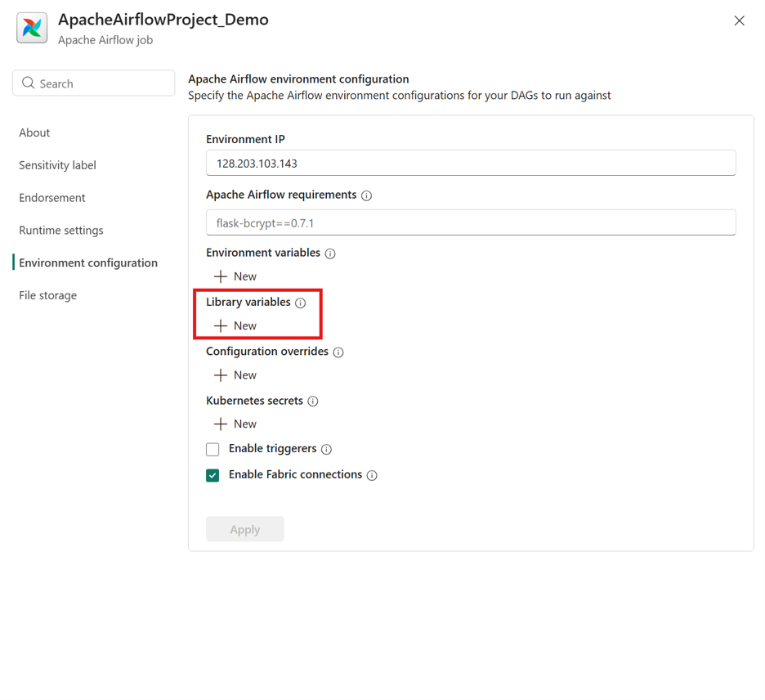The height and width of the screenshot is (700, 765).
Task: Open info icon for Apache Airflow requirements
Action: click(366, 195)
